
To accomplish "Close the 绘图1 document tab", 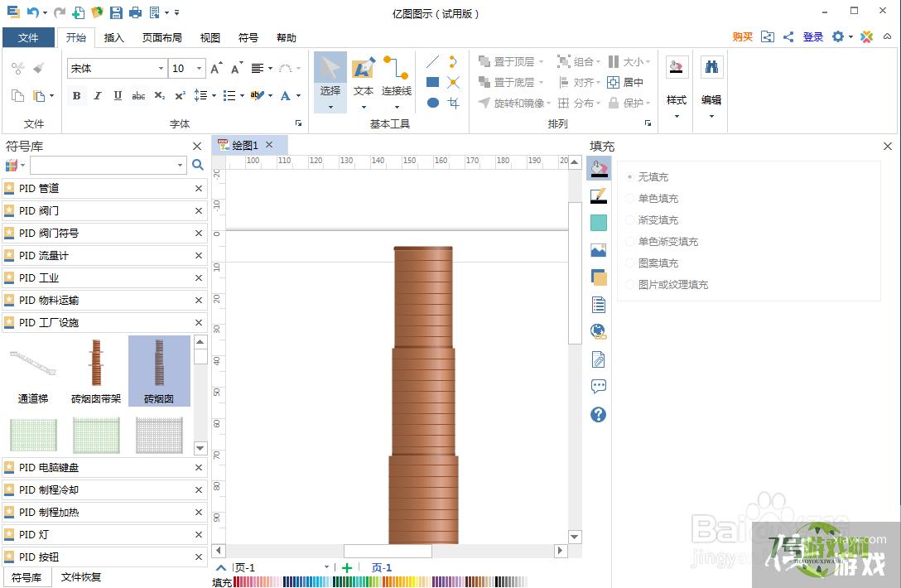I will pyautogui.click(x=269, y=145).
